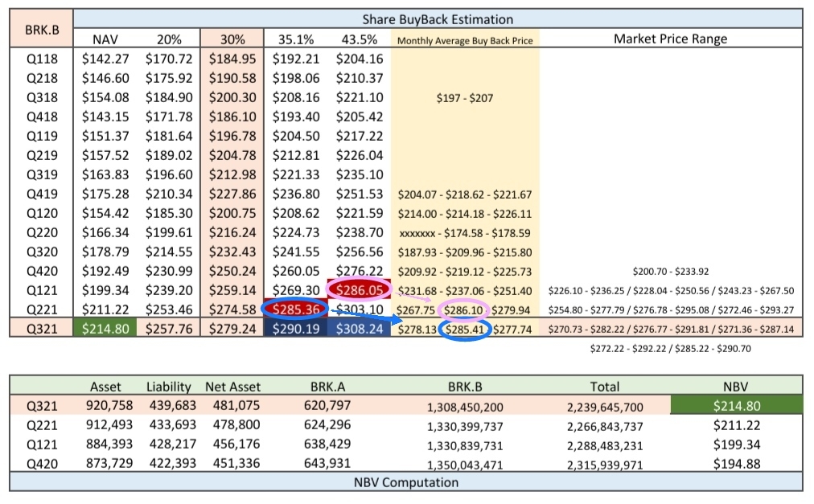Select the $303.10 cell in Q221 row
The width and height of the screenshot is (814, 504).
360,309
